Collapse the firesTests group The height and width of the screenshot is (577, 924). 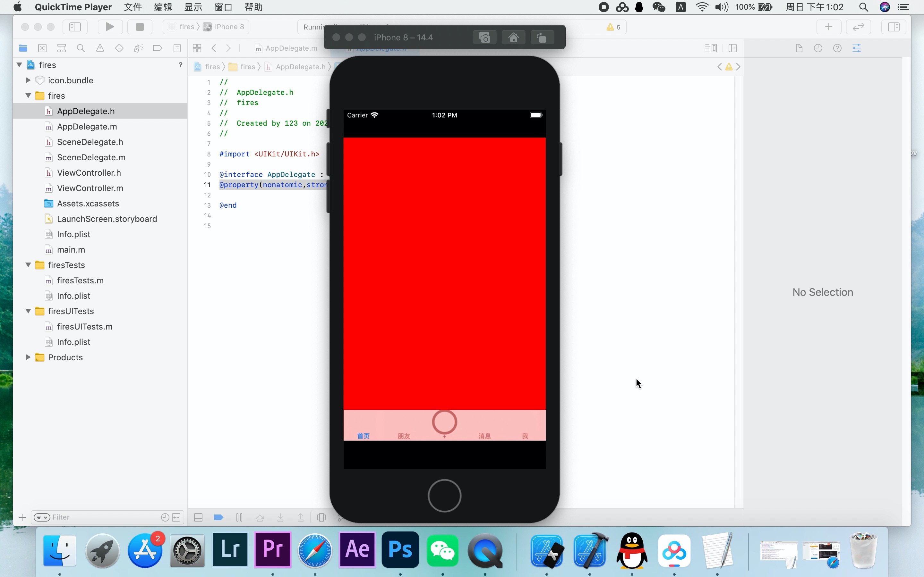click(28, 265)
